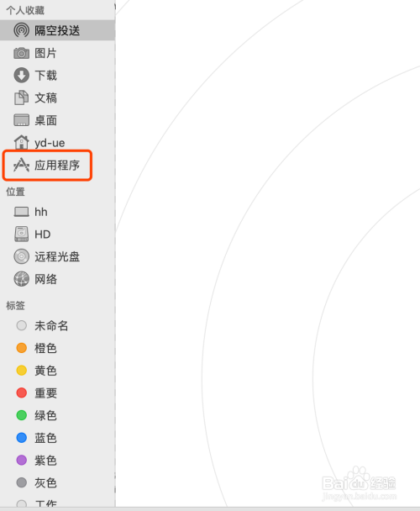This screenshot has height=511, width=420.
Task: Select the 未命名 tag
Action: tap(51, 326)
